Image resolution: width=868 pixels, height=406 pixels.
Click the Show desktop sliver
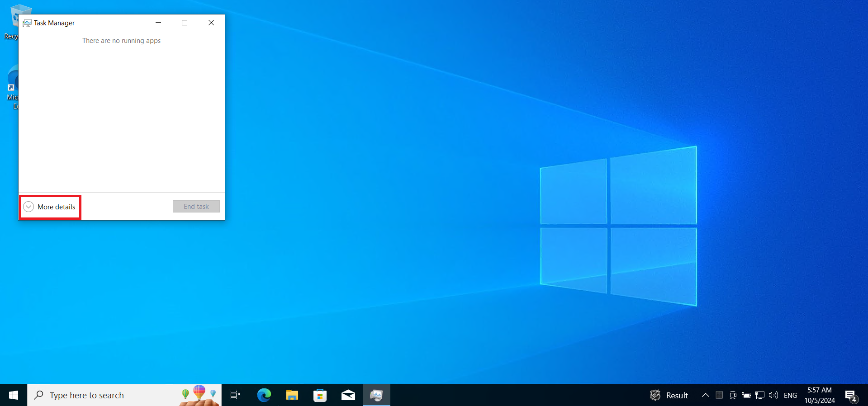point(866,395)
